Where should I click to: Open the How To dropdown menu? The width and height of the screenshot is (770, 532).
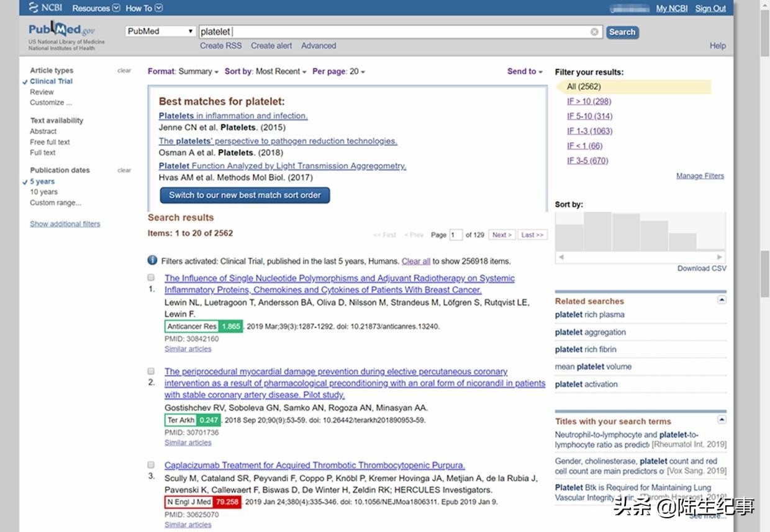[144, 8]
